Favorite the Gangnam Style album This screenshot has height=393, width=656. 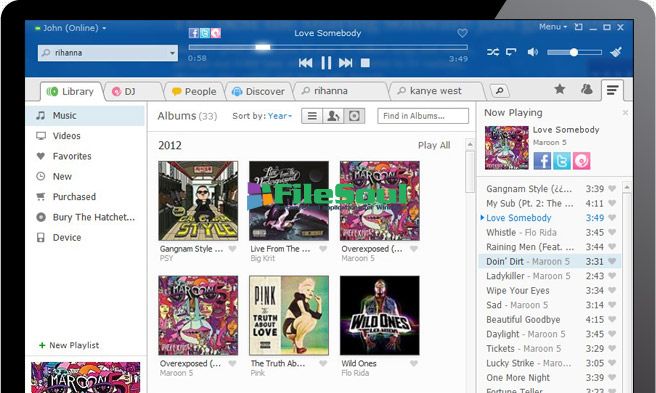(x=232, y=249)
